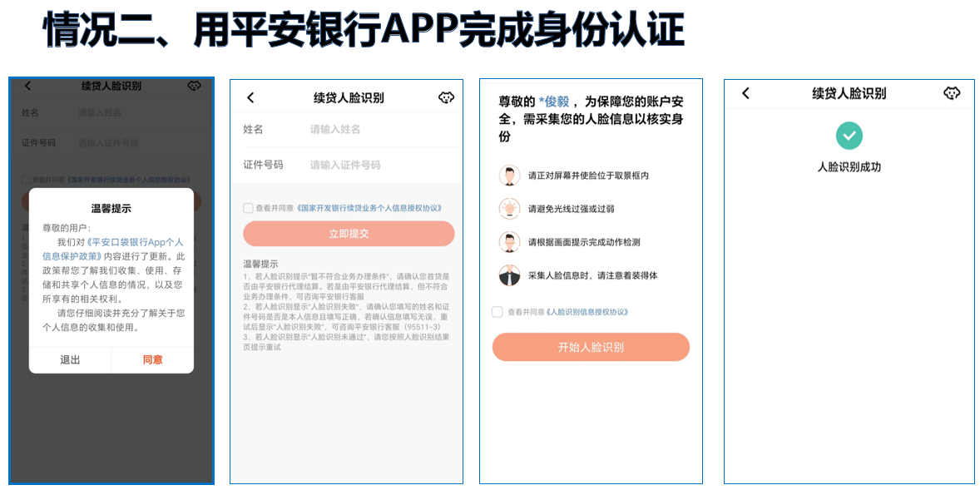The width and height of the screenshot is (980, 495).
Task: Click text 采集人脸信息时，请注意着装得体
Action: (592, 275)
